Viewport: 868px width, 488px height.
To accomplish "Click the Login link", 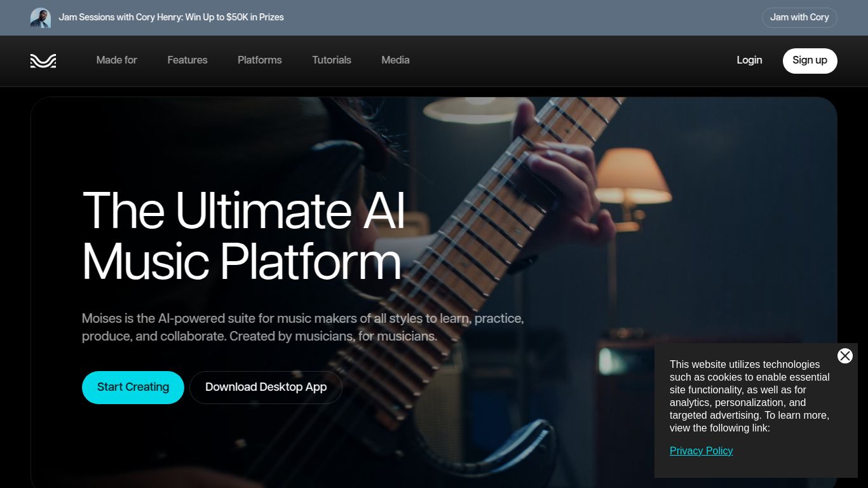I will click(749, 60).
